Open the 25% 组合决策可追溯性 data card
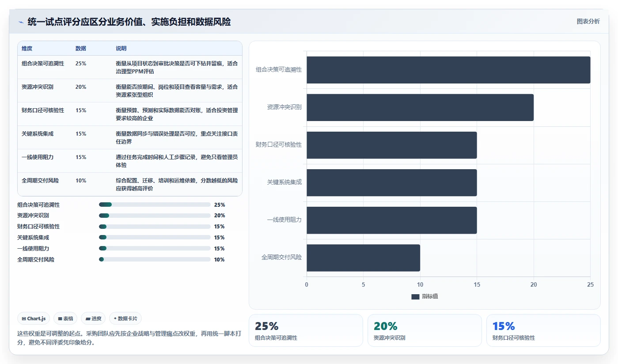Image resolution: width=618 pixels, height=364 pixels. click(x=306, y=330)
